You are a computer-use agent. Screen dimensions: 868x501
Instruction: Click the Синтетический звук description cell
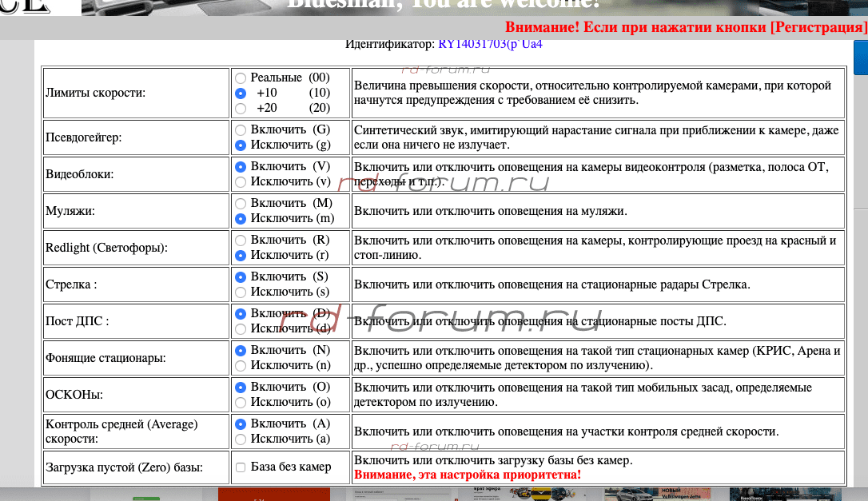point(599,137)
